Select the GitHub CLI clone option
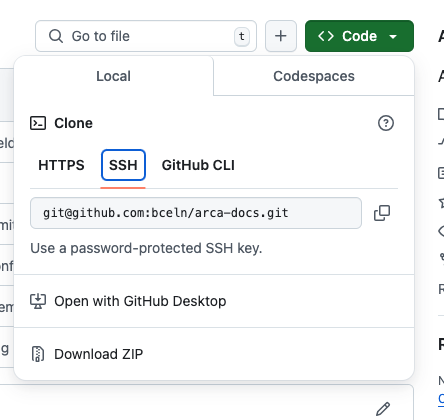444x420 pixels. pos(198,165)
